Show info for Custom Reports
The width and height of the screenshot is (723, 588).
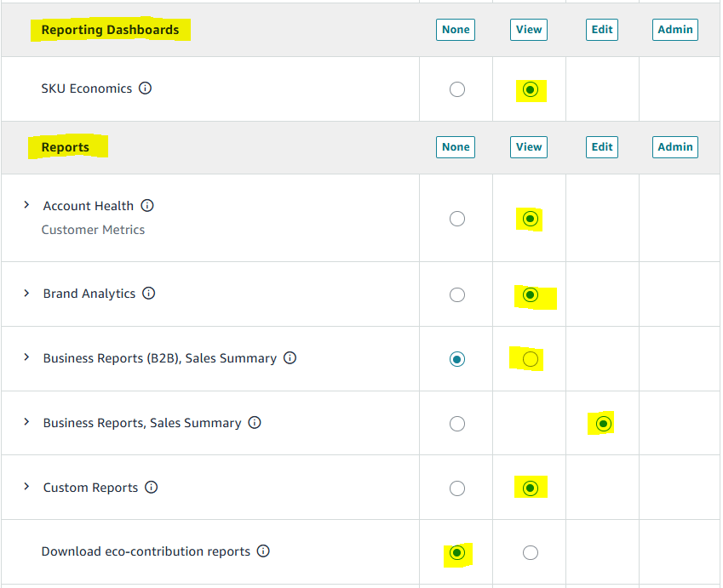pos(152,488)
